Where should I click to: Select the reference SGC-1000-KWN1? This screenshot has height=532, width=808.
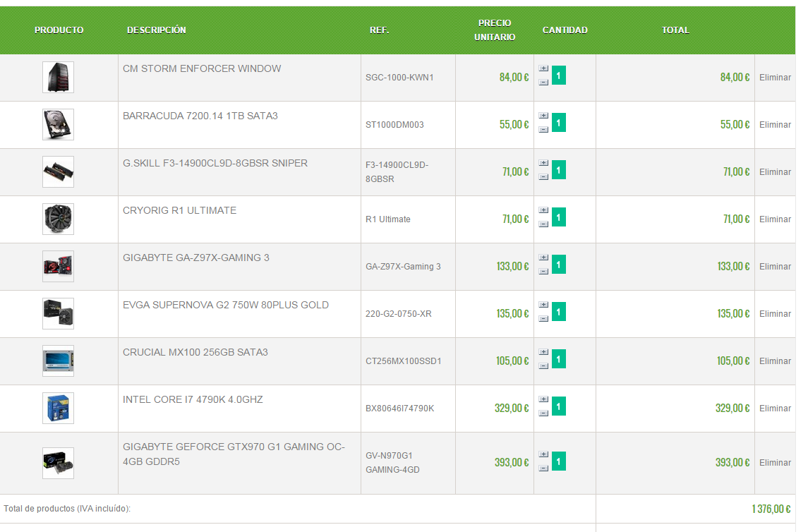(399, 77)
